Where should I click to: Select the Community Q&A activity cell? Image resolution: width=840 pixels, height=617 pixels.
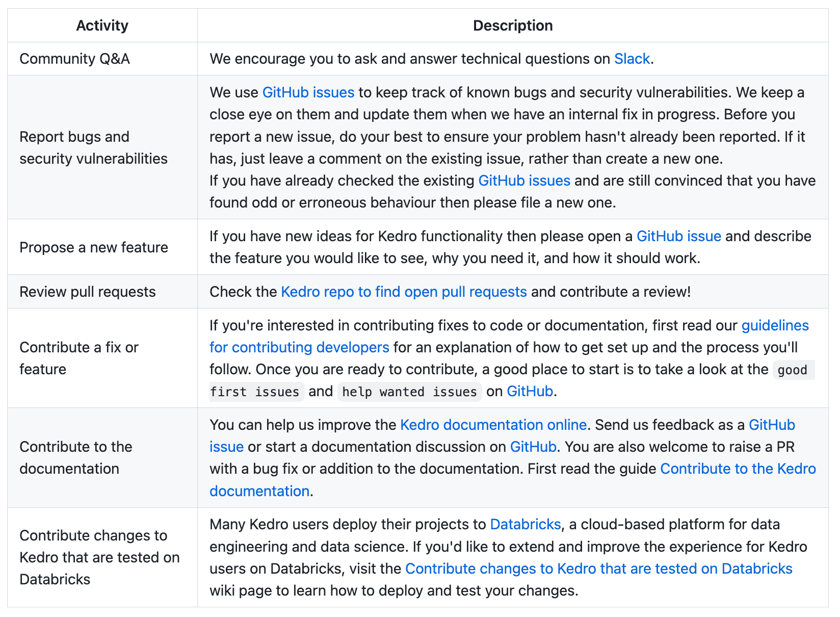pos(74,59)
